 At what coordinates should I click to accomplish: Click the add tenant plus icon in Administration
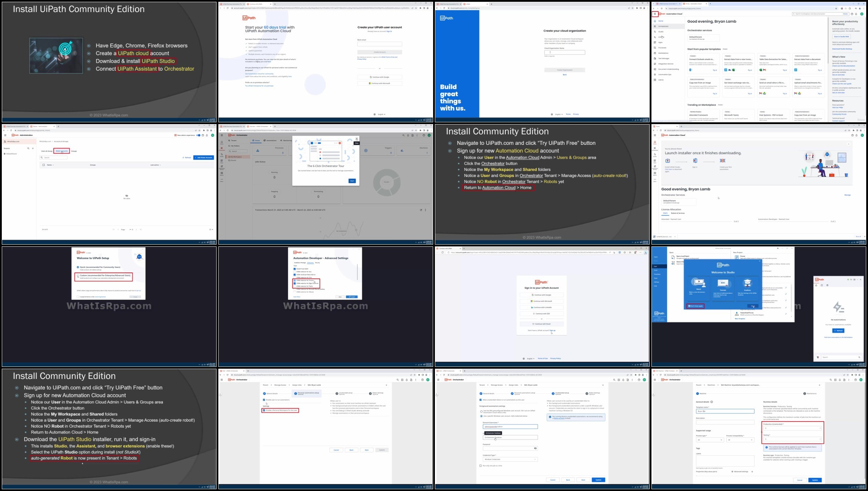[x=33, y=148]
